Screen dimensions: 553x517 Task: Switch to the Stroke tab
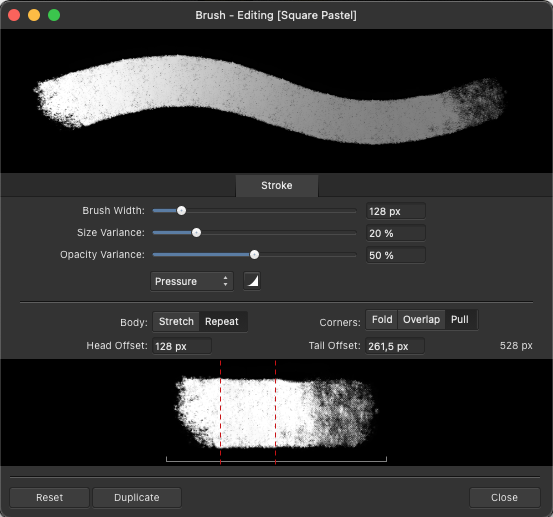[x=276, y=185]
